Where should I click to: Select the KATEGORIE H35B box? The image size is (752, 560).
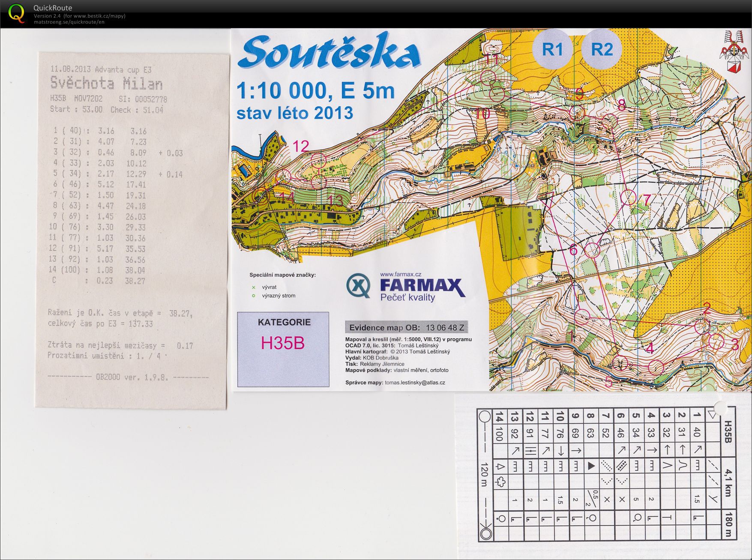283,349
